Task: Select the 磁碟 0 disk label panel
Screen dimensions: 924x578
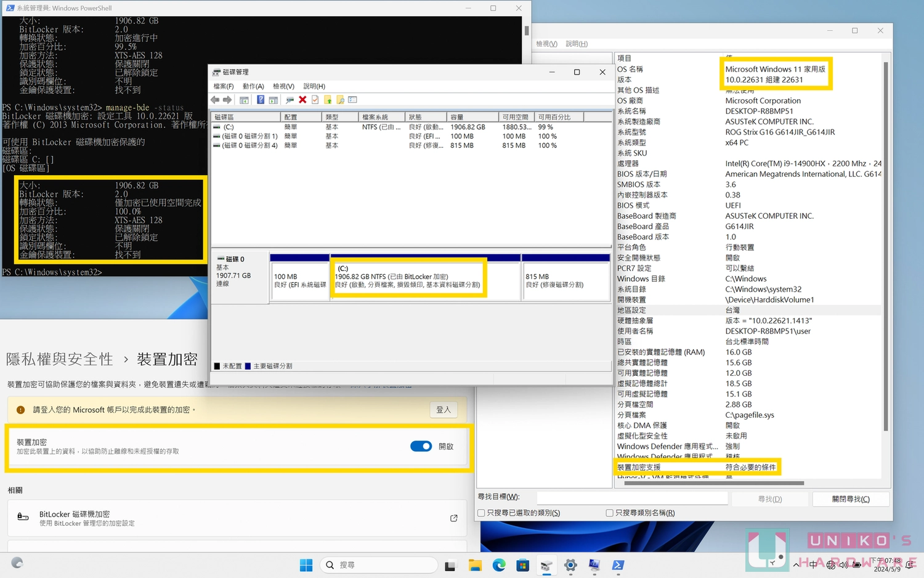Action: (240, 276)
